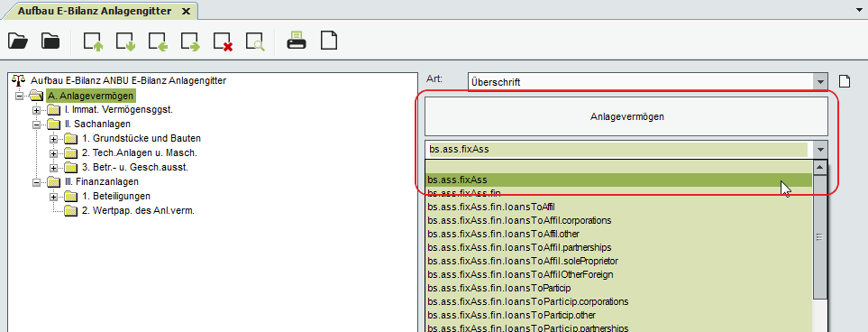Click dropdown arrow of bs.ass.fixAss combo box
This screenshot has width=868, height=332.
pyautogui.click(x=820, y=149)
